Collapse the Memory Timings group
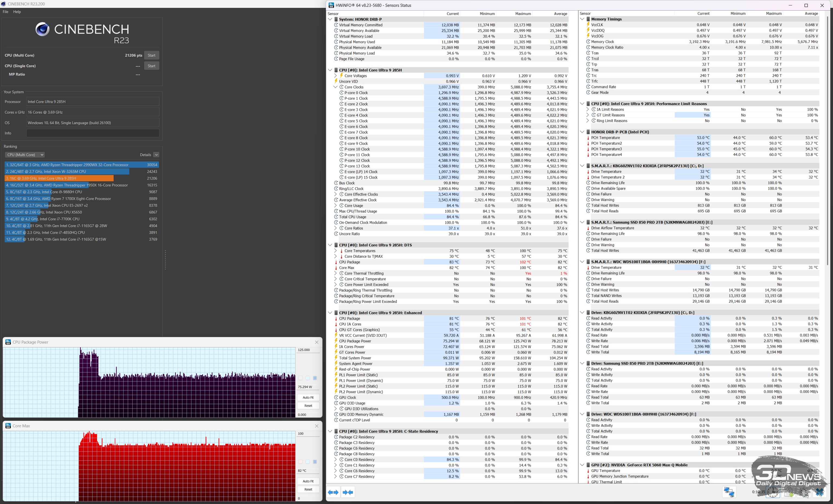Image resolution: width=833 pixels, height=504 pixels. click(582, 19)
